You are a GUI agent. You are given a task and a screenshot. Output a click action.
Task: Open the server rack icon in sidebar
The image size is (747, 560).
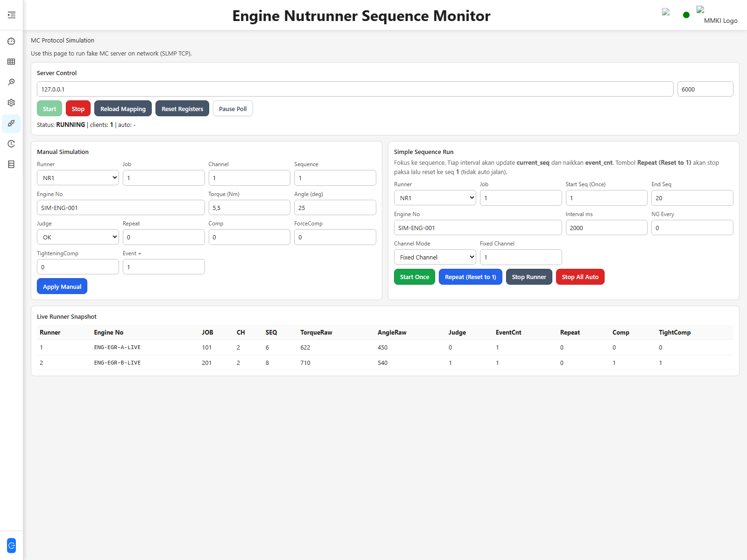(x=11, y=164)
